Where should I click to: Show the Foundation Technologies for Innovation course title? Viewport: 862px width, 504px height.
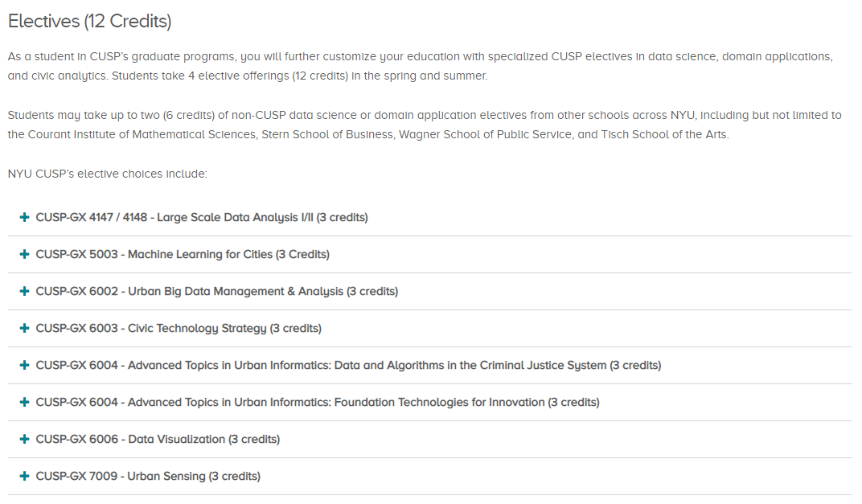tap(318, 403)
